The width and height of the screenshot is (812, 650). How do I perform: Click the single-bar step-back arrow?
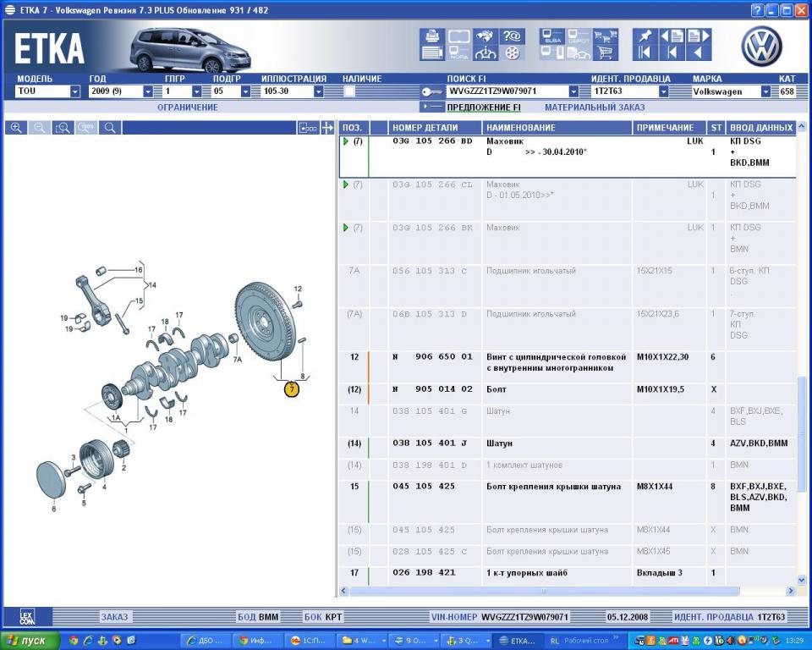[x=672, y=52]
